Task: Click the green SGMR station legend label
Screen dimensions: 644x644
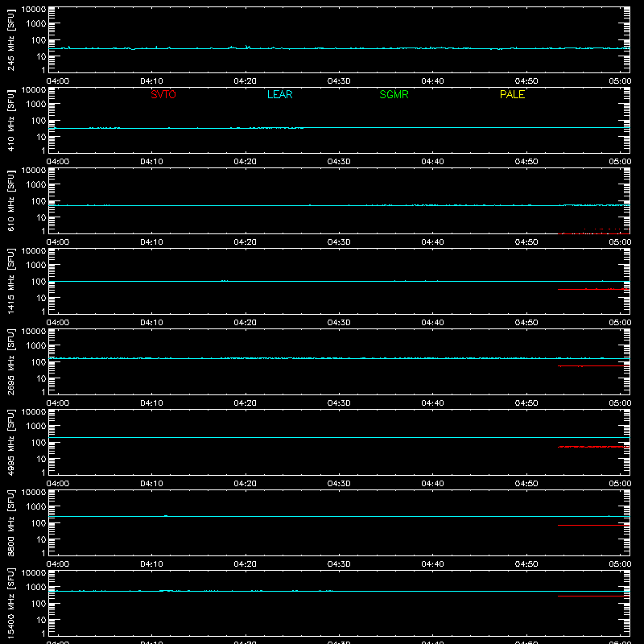Action: pyautogui.click(x=394, y=94)
